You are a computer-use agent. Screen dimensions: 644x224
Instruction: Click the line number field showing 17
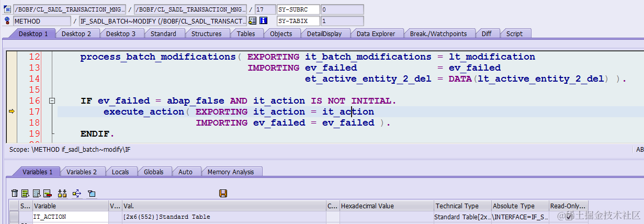point(265,9)
